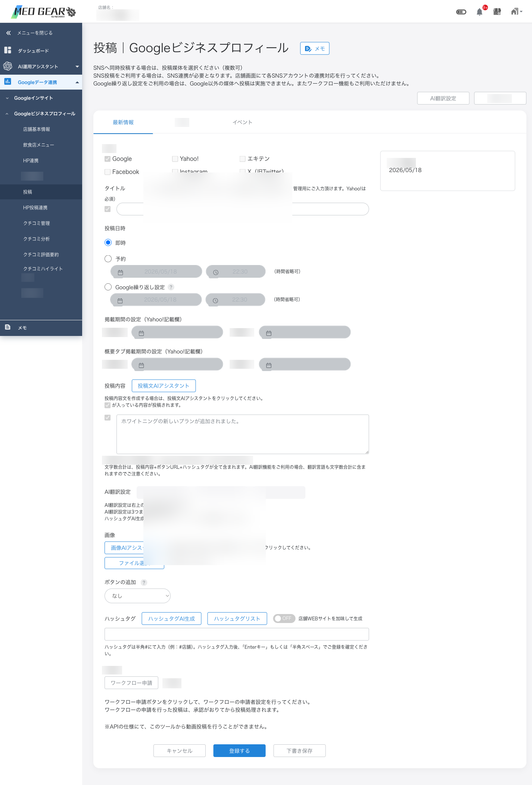Screen dimensions: 532x785
Task: Open the ボタンの追加 なし dropdown
Action: click(x=137, y=596)
